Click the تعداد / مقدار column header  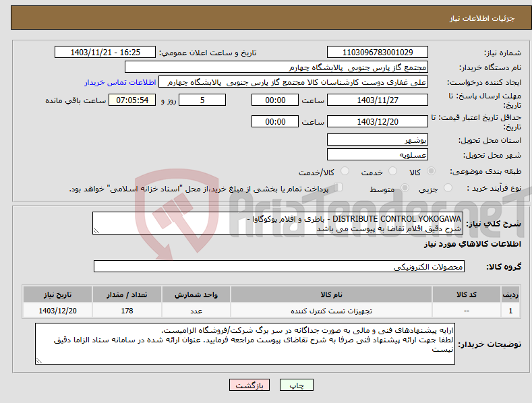click(127, 294)
